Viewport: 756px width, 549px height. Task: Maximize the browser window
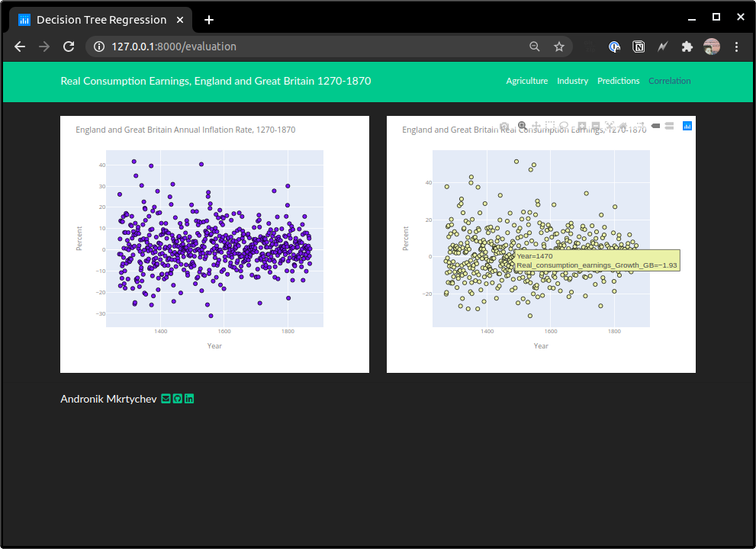click(716, 18)
